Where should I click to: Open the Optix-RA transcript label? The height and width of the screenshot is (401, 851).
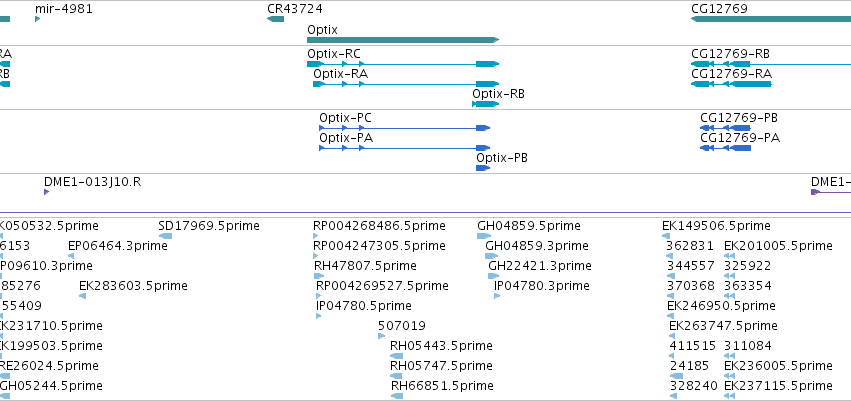click(x=340, y=74)
